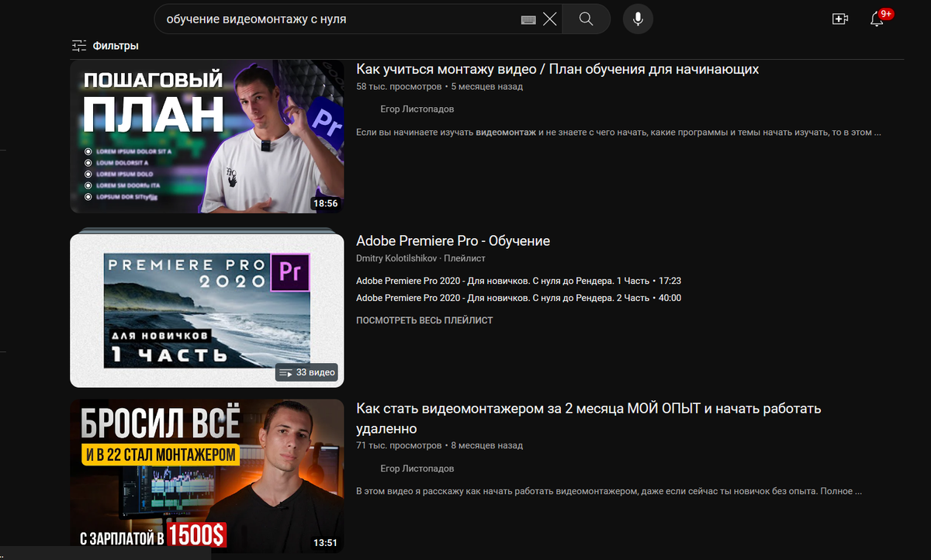Open the Егор Листопадов channel under the 71 тыс. video

tap(417, 468)
